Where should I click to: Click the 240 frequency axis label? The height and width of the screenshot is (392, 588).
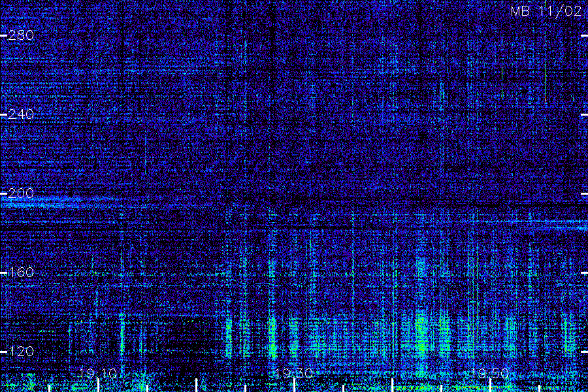(21, 114)
